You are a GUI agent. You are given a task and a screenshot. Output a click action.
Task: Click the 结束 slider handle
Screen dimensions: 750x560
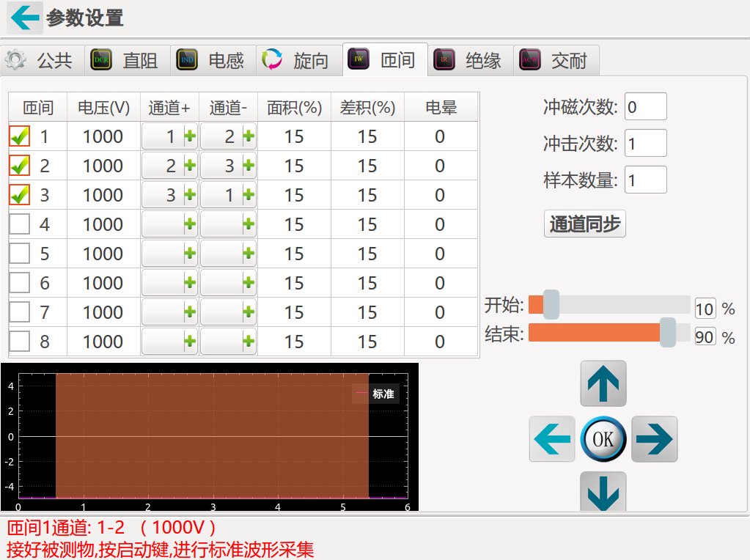668,332
